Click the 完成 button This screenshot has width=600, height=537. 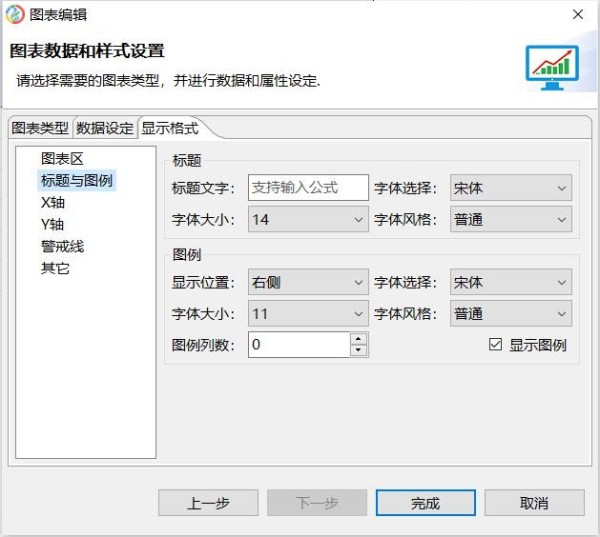(x=425, y=503)
